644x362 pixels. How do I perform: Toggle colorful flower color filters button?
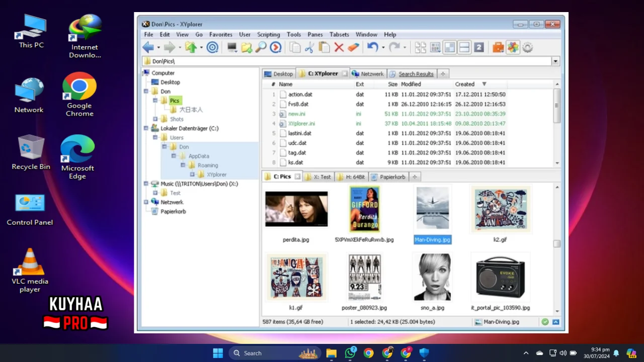(x=513, y=47)
